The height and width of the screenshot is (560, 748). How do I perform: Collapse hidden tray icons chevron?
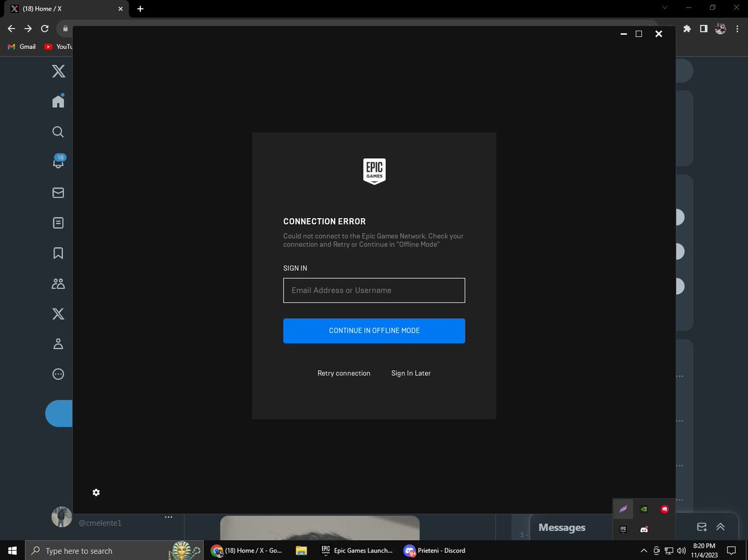644,551
